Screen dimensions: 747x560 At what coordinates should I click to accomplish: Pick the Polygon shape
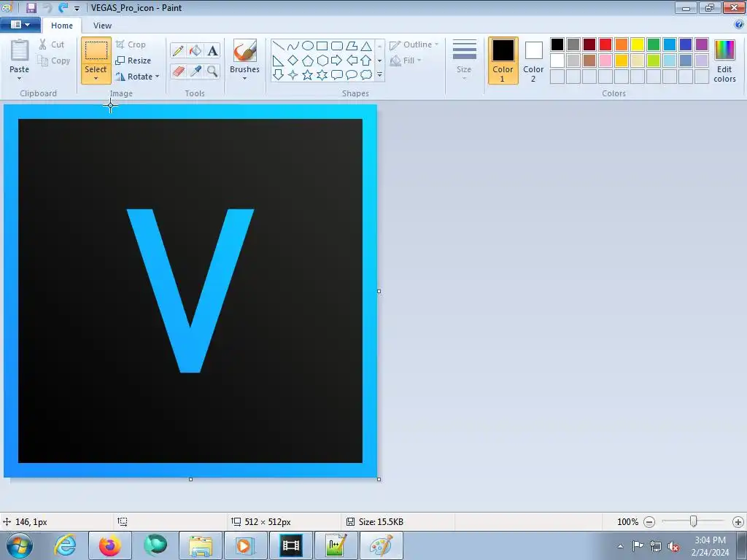[352, 46]
